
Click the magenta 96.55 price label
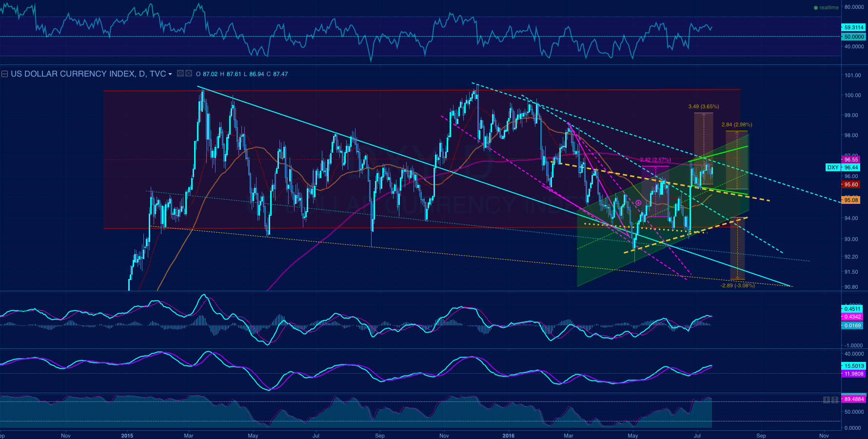point(851,160)
